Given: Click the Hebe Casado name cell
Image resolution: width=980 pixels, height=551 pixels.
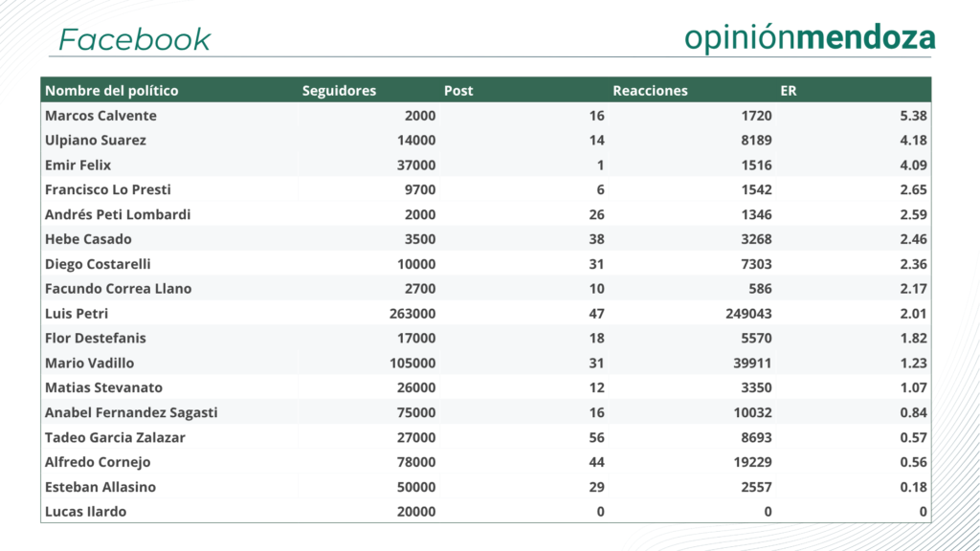Looking at the screenshot, I should (88, 239).
